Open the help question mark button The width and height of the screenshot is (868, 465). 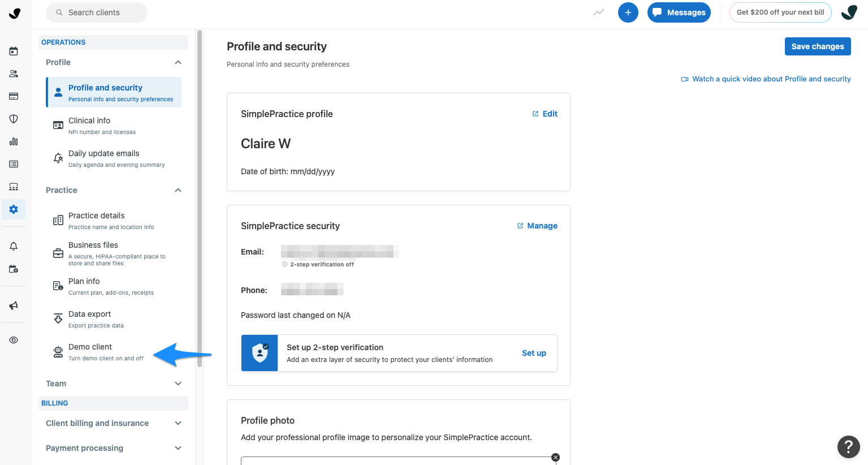pyautogui.click(x=848, y=447)
